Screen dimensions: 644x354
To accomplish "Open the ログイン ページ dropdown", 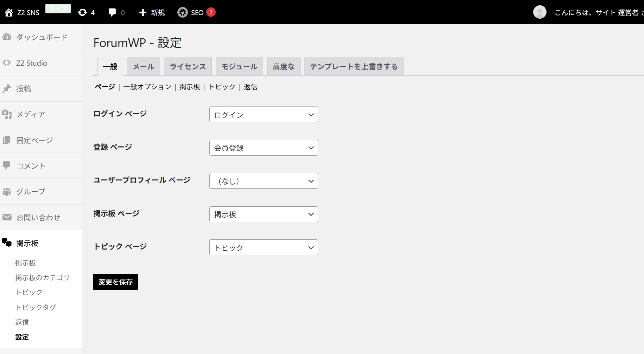I will point(263,115).
